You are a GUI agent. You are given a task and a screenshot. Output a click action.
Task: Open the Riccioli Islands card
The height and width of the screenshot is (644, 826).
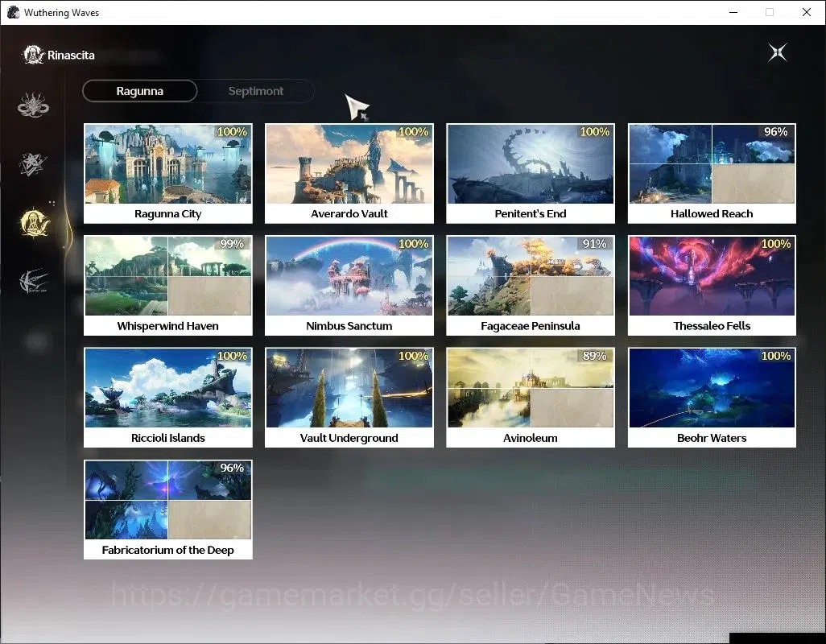pos(168,398)
